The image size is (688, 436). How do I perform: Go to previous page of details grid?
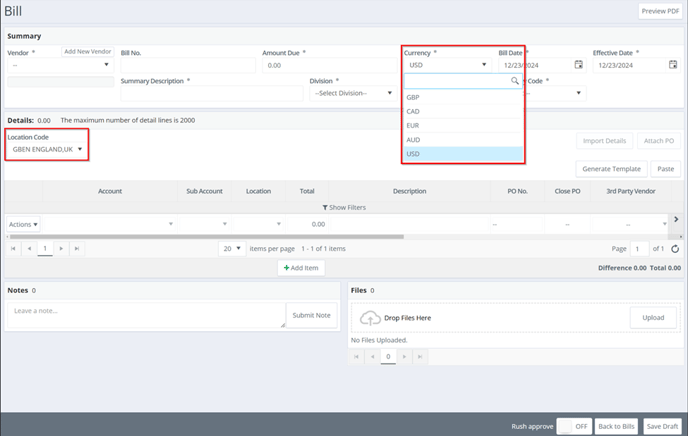(x=29, y=249)
